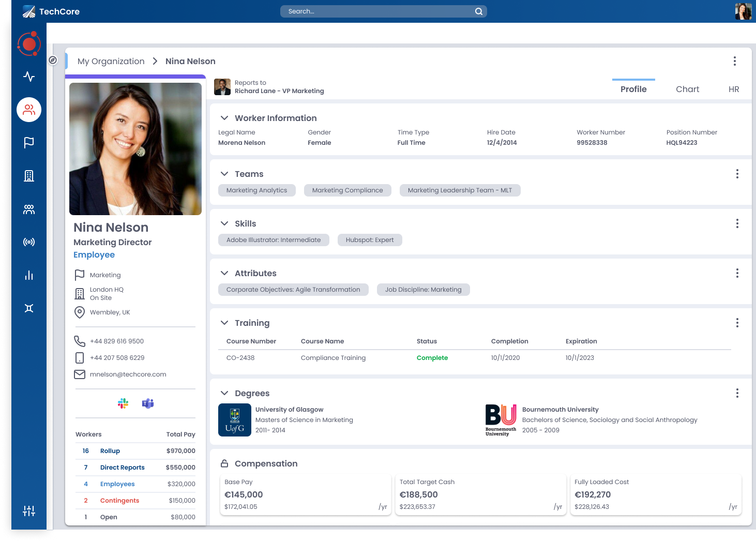Open the Direct Reports link
This screenshot has width=756, height=542.
point(122,468)
